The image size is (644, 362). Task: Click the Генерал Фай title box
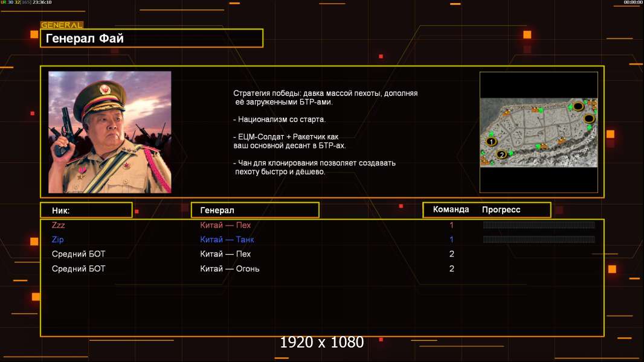(152, 38)
